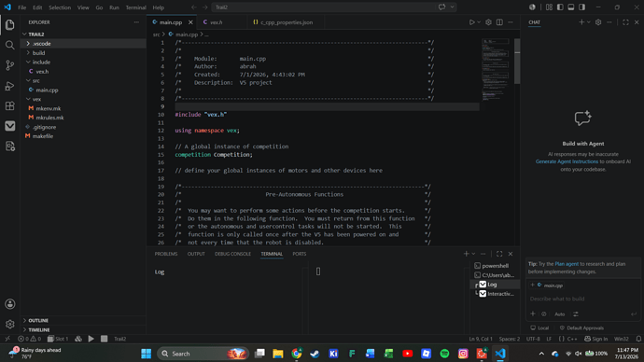Open the Search view in activity bar
Image resolution: width=644 pixels, height=362 pixels.
coord(10,45)
